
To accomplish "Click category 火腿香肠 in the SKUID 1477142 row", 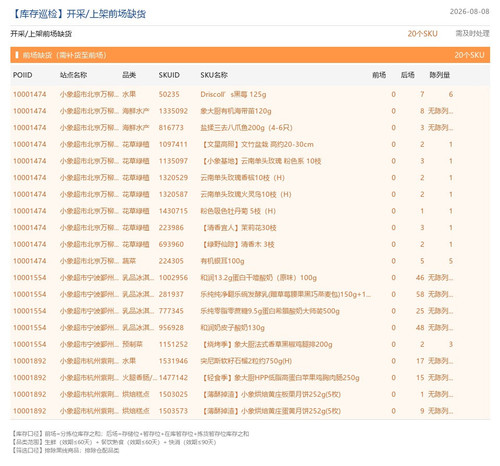I will click(139, 378).
